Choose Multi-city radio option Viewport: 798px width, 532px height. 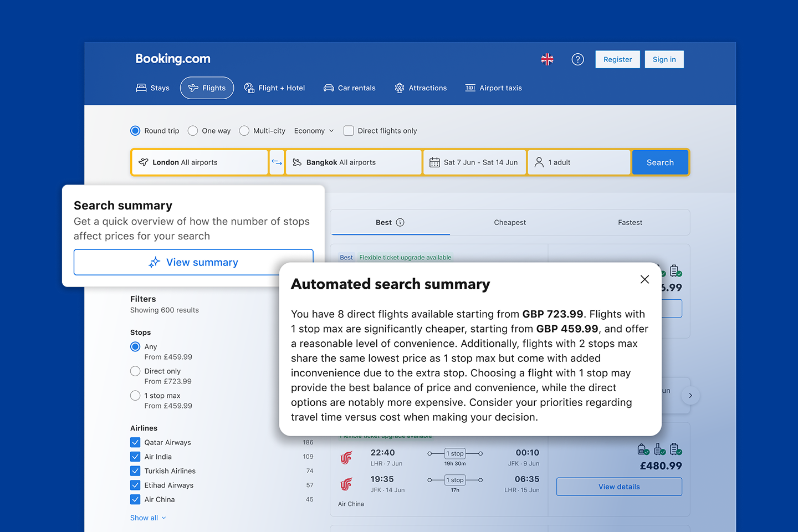pos(244,131)
